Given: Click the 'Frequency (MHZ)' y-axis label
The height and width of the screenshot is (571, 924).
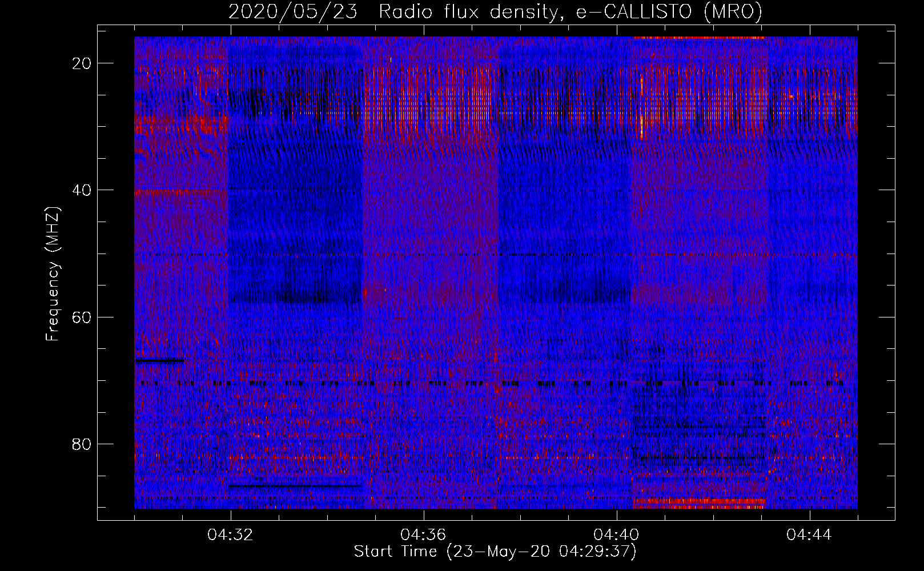Looking at the screenshot, I should (x=53, y=274).
